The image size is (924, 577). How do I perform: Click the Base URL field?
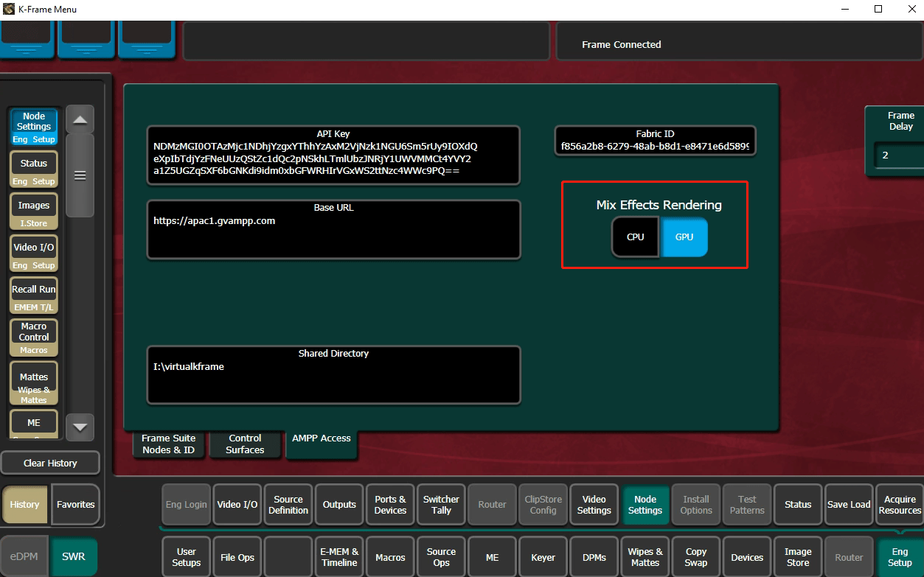(333, 229)
